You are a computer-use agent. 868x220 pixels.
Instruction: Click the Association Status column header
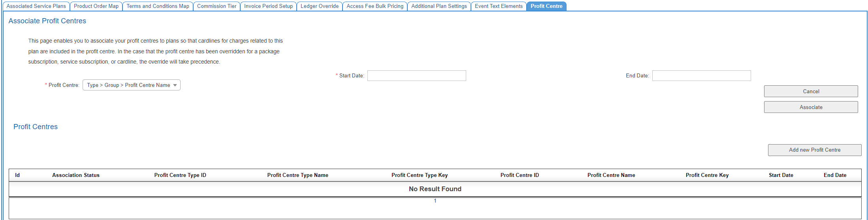76,175
